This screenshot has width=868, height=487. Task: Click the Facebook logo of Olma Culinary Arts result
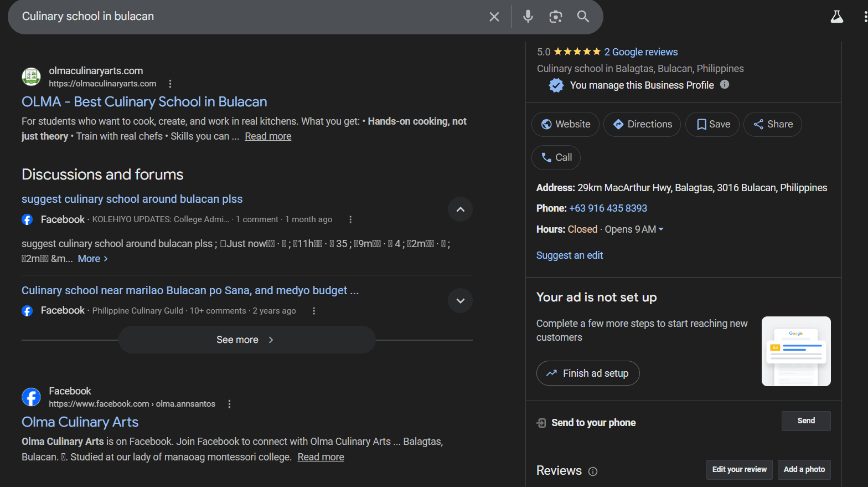(x=31, y=397)
